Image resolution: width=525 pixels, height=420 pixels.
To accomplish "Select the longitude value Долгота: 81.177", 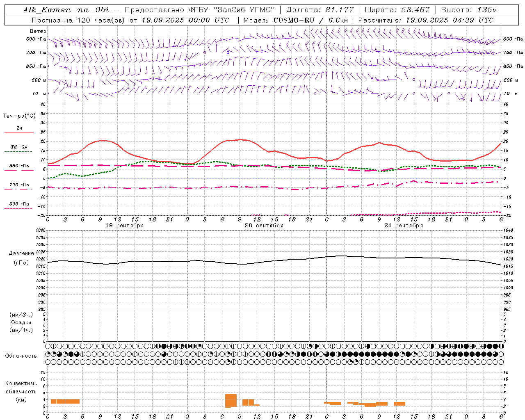I will click(320, 10).
